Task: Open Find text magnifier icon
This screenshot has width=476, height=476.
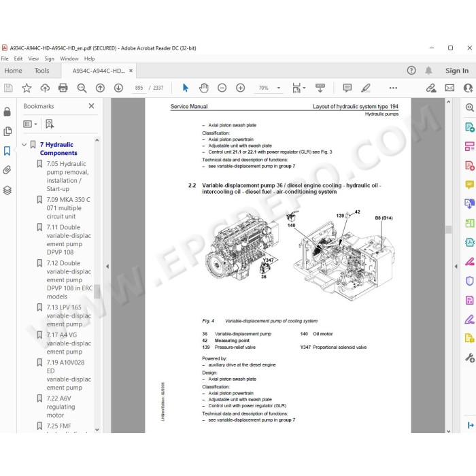Action: (x=82, y=88)
